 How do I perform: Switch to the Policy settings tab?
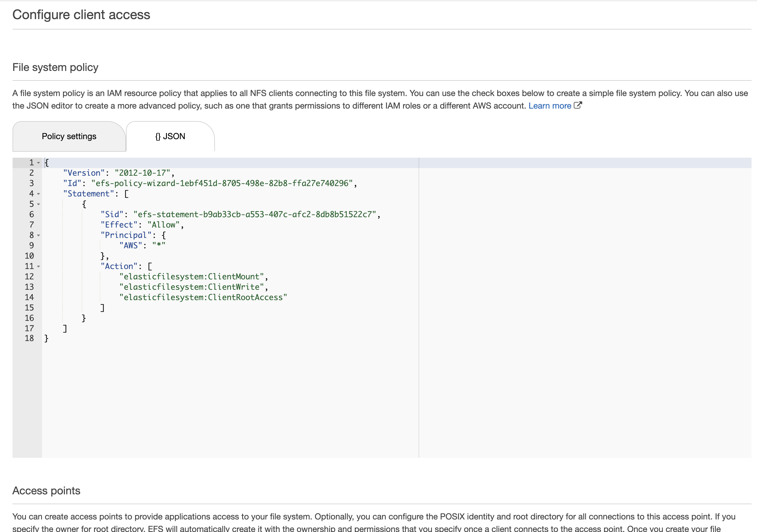(x=69, y=136)
